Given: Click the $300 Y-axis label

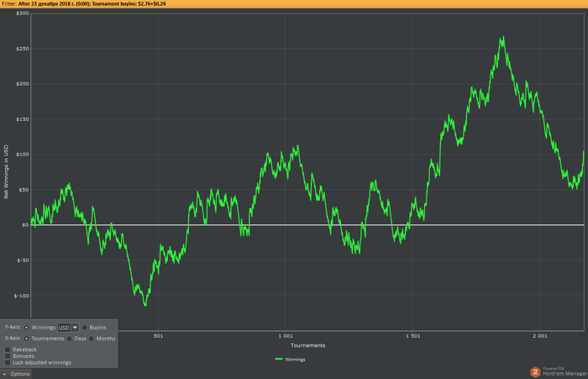Looking at the screenshot, I should [23, 13].
